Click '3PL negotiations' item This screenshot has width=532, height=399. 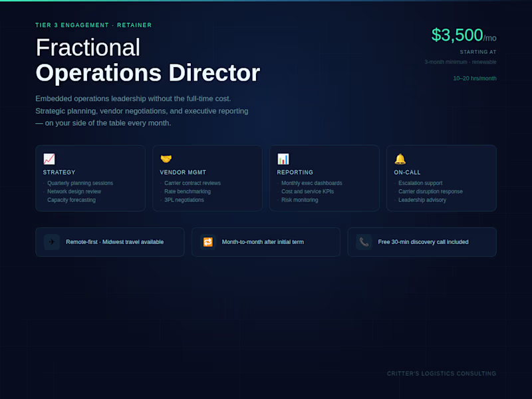coord(184,200)
